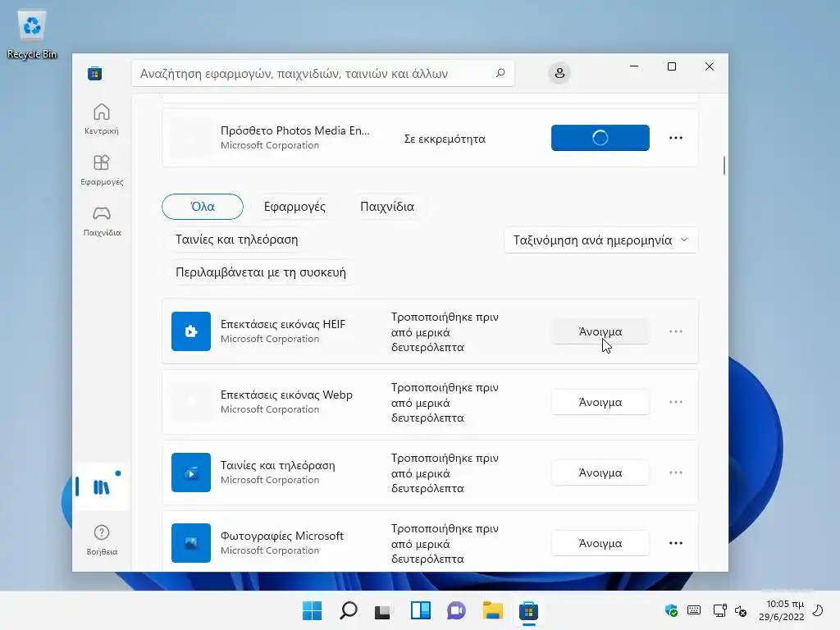This screenshot has width=840, height=630.
Task: Open the network tray icon
Action: (x=719, y=610)
